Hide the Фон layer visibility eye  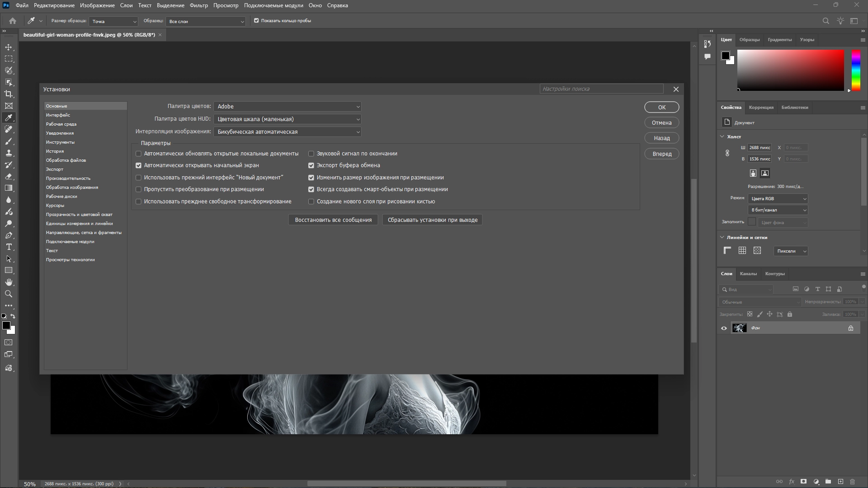point(724,328)
